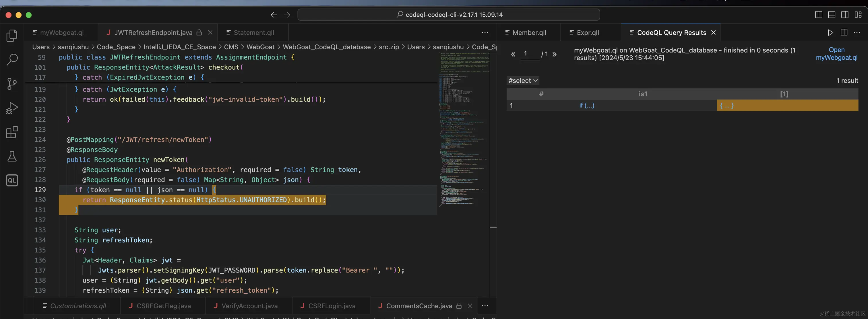
Task: Go to next results page
Action: [x=555, y=54]
